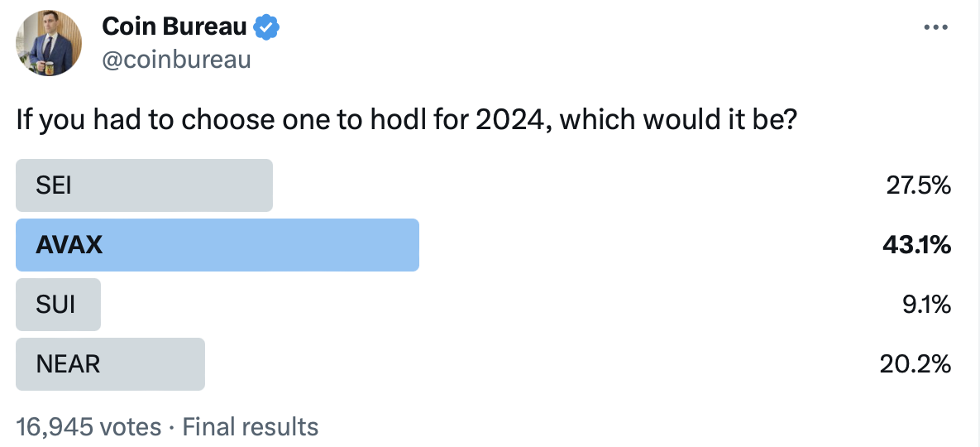The width and height of the screenshot is (980, 447).
Task: Open the three-dot more options menu
Action: click(x=935, y=27)
